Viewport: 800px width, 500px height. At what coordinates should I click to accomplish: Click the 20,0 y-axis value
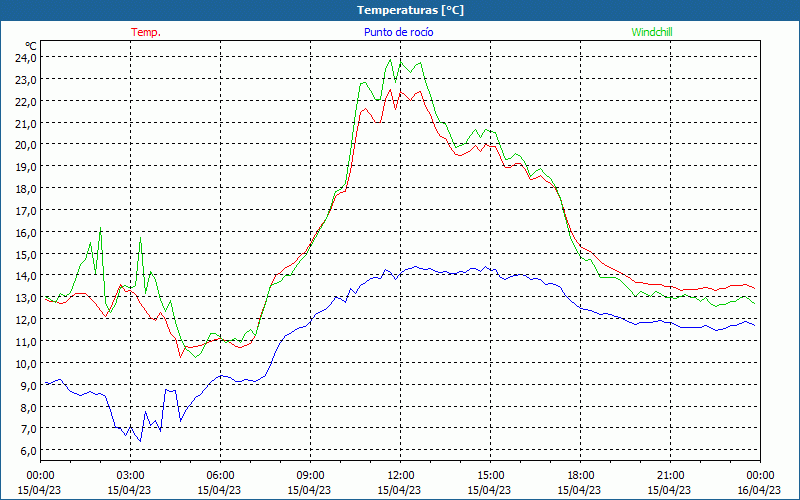[x=26, y=145]
